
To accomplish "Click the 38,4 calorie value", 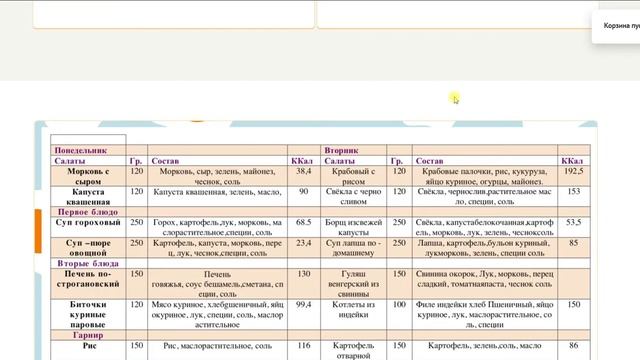I will click(304, 171).
